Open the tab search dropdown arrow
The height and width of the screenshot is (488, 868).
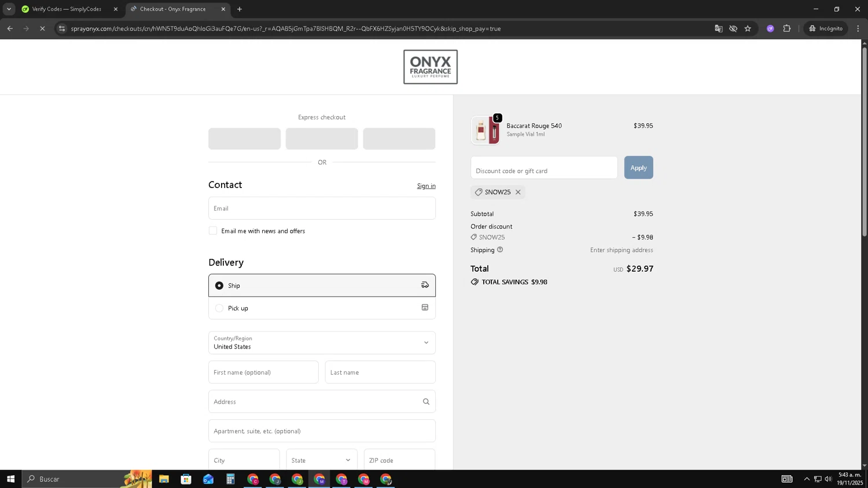coord(9,9)
